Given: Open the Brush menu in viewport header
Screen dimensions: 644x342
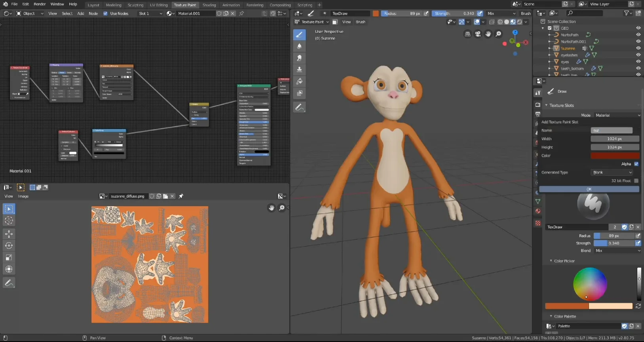Looking at the screenshot, I should click(x=360, y=22).
